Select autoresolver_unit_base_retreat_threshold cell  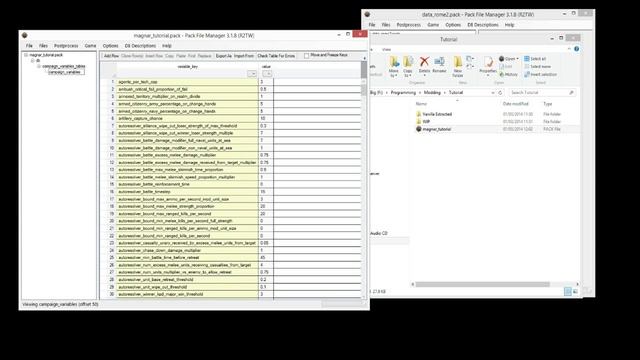click(x=187, y=280)
